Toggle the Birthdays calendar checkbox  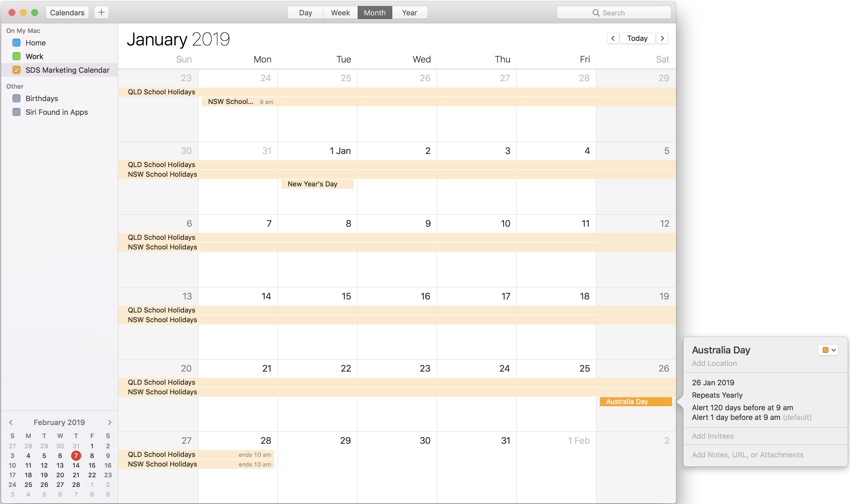tap(16, 99)
